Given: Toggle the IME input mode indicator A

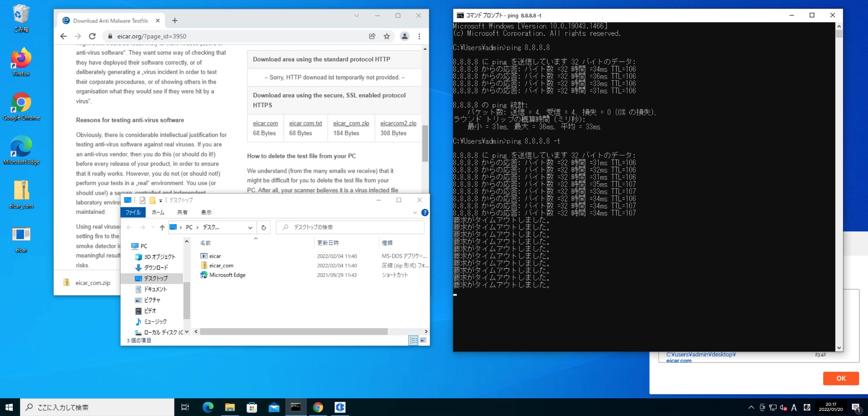Looking at the screenshot, I should (x=794, y=408).
